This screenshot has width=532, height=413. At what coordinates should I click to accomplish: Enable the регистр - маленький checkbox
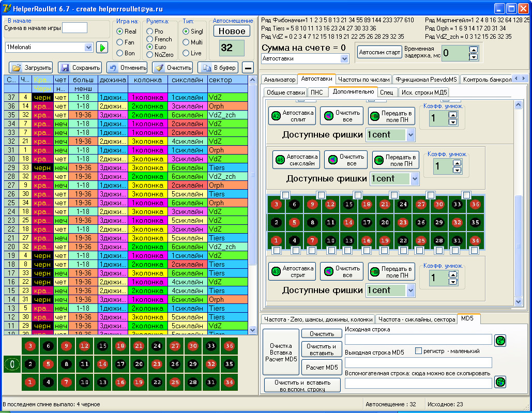coord(419,351)
